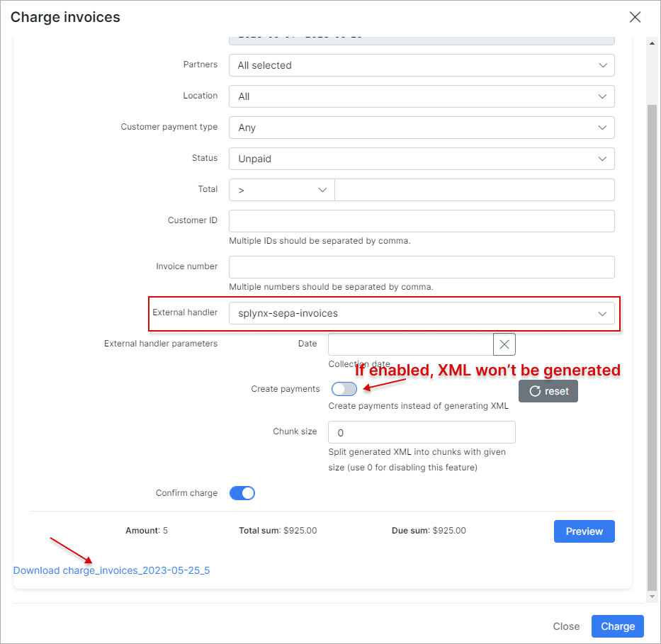Download charge_invoices_2023-05-25_5 file

click(x=111, y=570)
